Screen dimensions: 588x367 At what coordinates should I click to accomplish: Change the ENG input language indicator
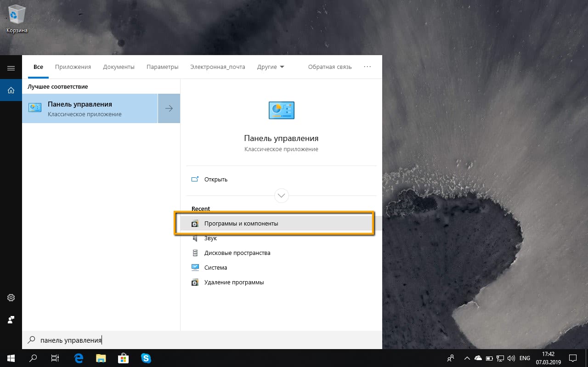coord(525,358)
